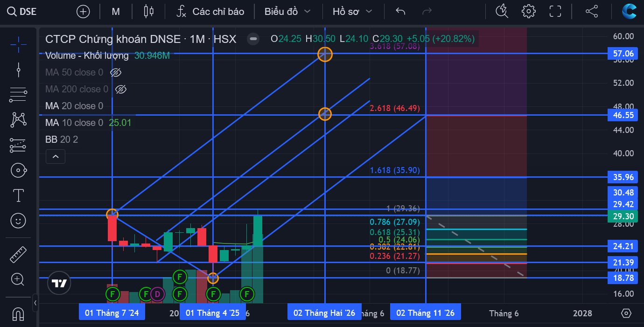Select the Fibonacci retracement tool group
The height and width of the screenshot is (327, 644).
(18, 95)
